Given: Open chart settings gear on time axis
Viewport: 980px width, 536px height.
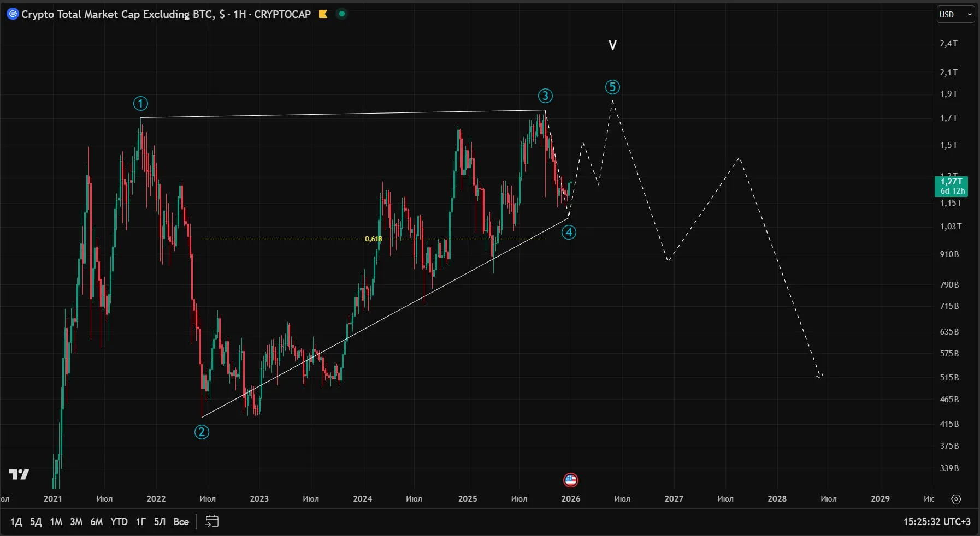Looking at the screenshot, I should point(956,499).
